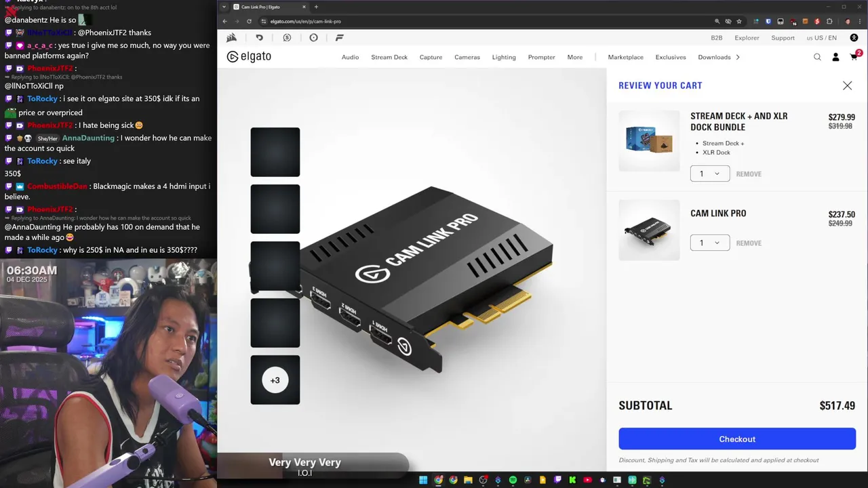
Task: Open the browser extensions puzzle icon
Action: click(x=829, y=21)
